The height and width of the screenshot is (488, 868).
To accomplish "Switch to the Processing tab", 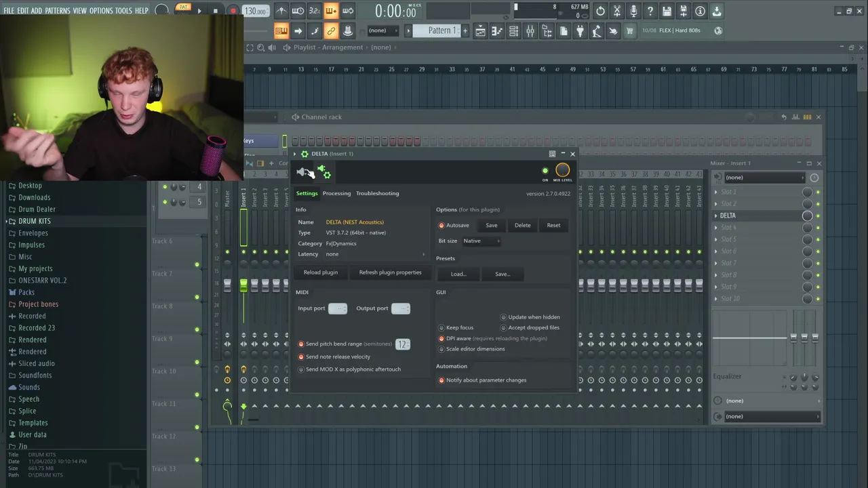I will pyautogui.click(x=337, y=193).
